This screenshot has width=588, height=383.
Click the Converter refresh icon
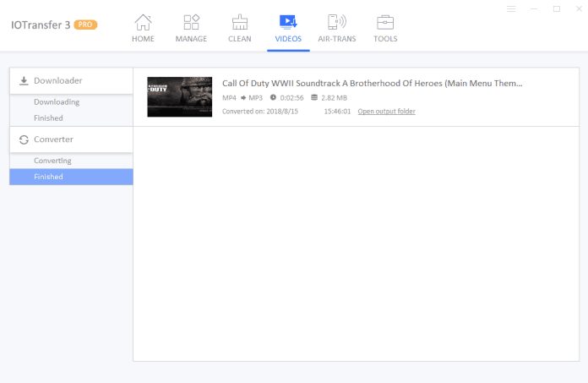pos(24,140)
